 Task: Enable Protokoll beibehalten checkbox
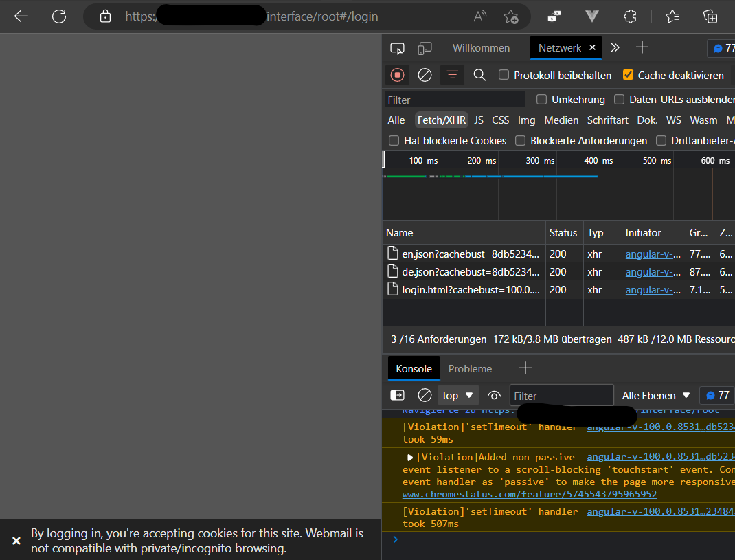point(504,75)
